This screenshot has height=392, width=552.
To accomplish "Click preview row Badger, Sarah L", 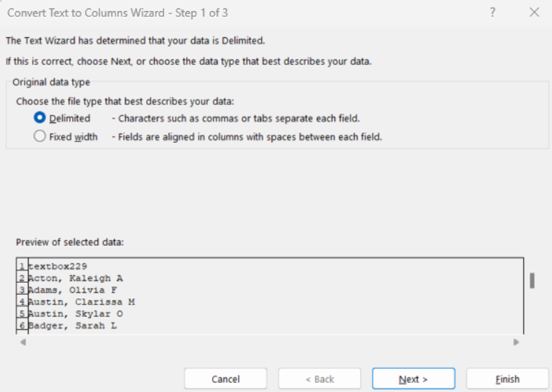I will point(72,326).
